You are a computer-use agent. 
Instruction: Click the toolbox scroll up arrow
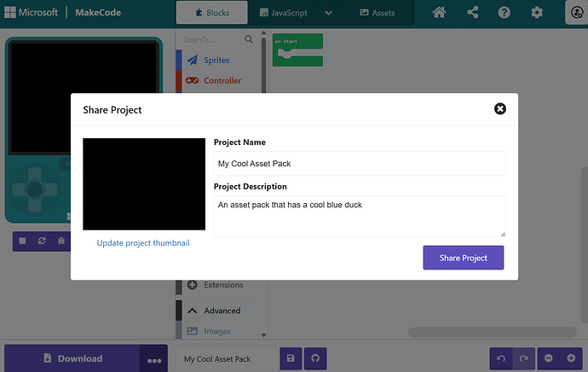tap(263, 32)
